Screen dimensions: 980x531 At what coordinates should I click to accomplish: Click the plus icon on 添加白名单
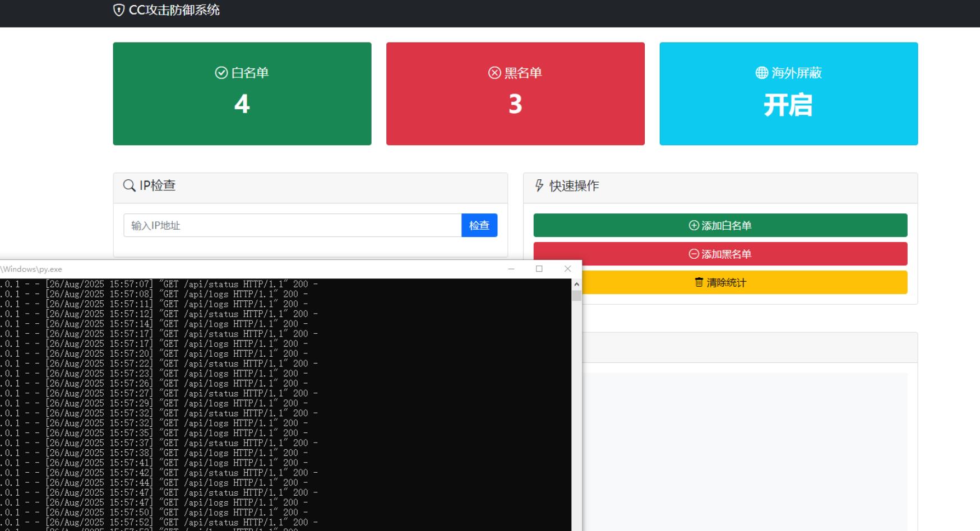[x=694, y=225]
